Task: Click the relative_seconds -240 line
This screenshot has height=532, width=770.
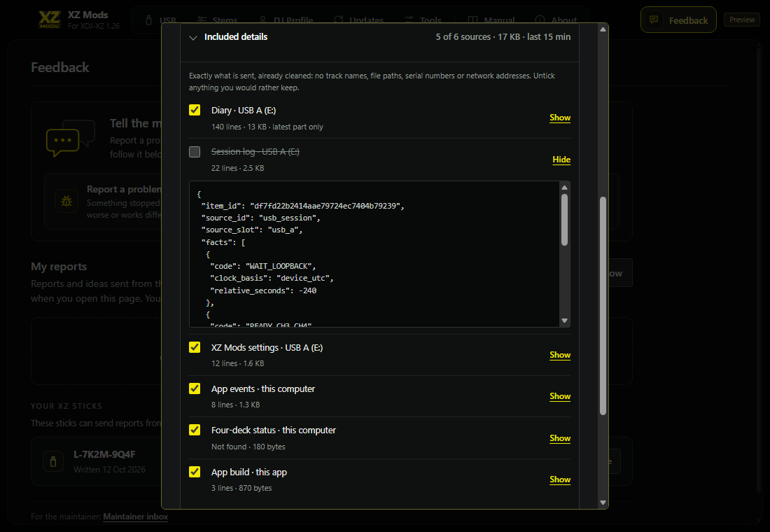Action: (263, 290)
